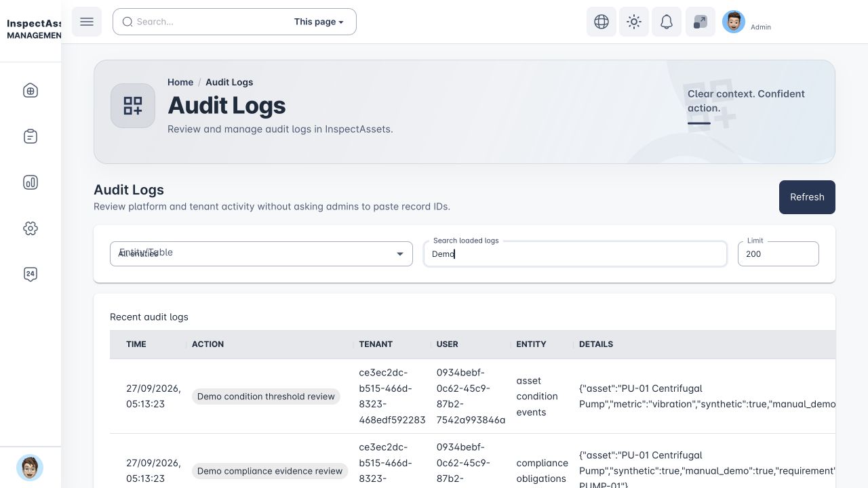Click the Audit Logs breadcrumb

229,82
